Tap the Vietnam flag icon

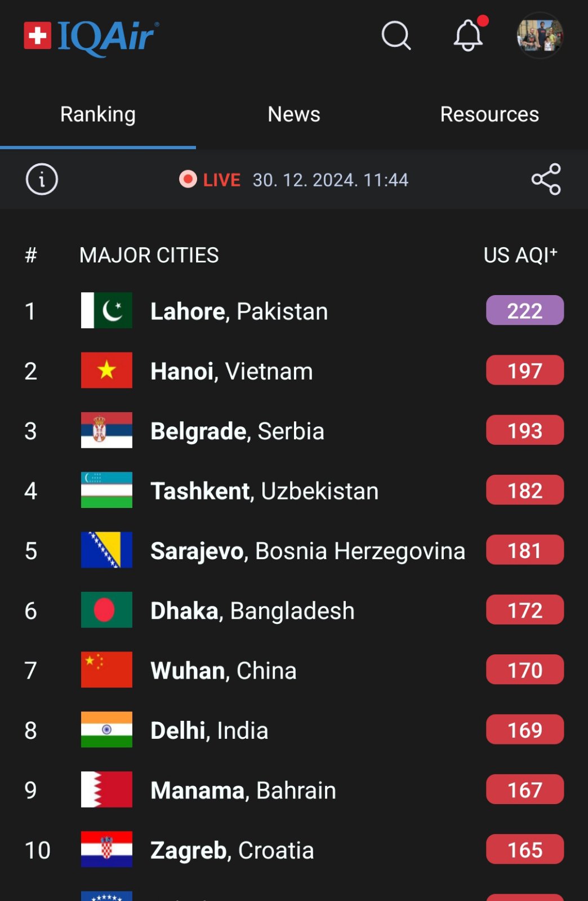click(106, 371)
